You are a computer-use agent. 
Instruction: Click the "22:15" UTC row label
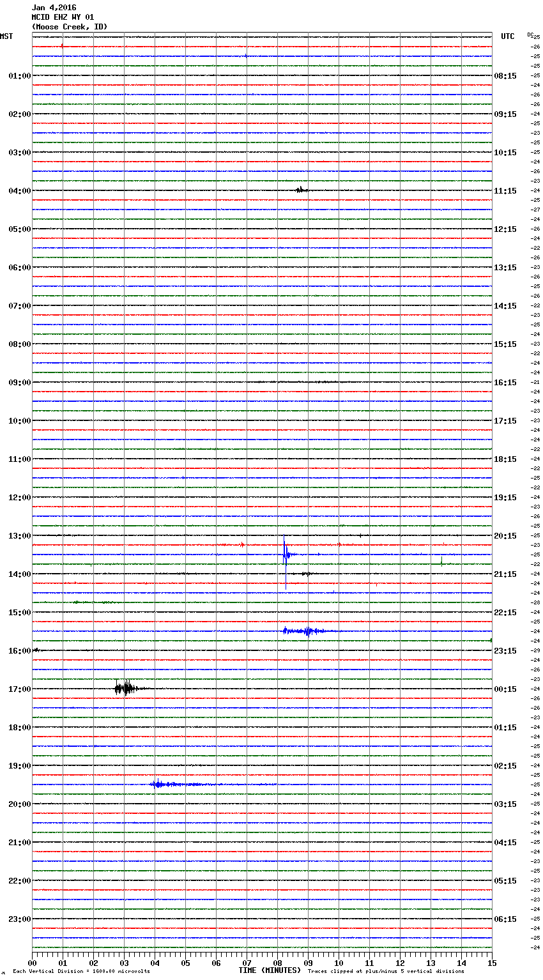(505, 613)
